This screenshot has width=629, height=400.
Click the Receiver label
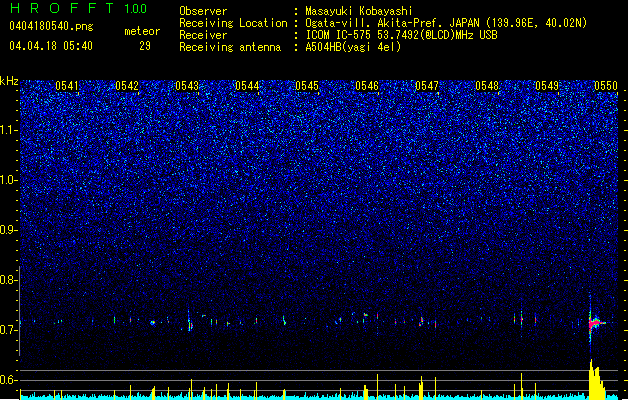pyautogui.click(x=203, y=35)
